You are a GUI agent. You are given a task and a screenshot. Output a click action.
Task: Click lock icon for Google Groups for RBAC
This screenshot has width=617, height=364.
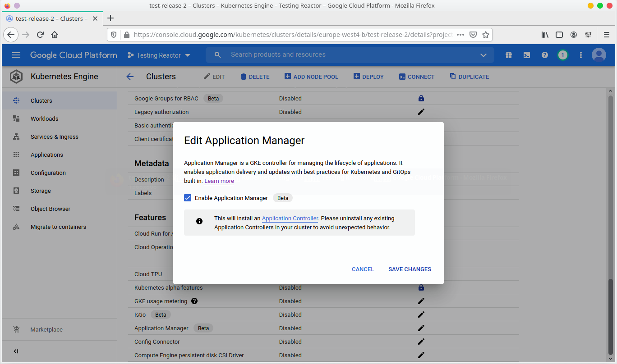421,98
